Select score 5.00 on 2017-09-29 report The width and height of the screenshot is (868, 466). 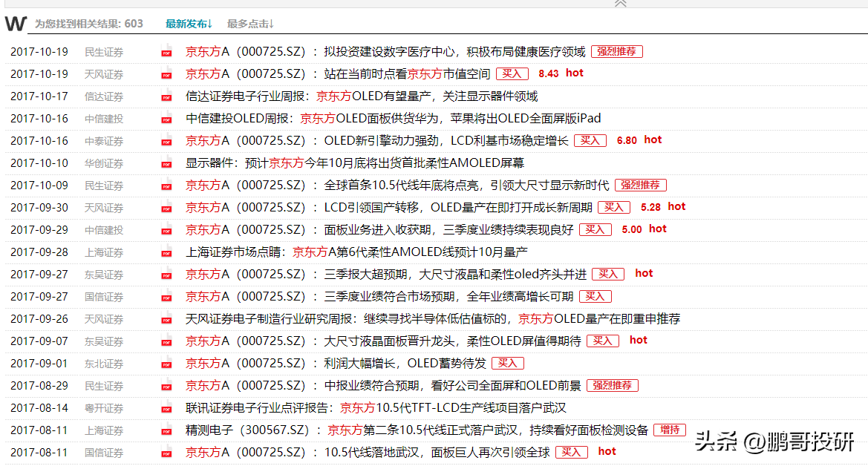(632, 230)
